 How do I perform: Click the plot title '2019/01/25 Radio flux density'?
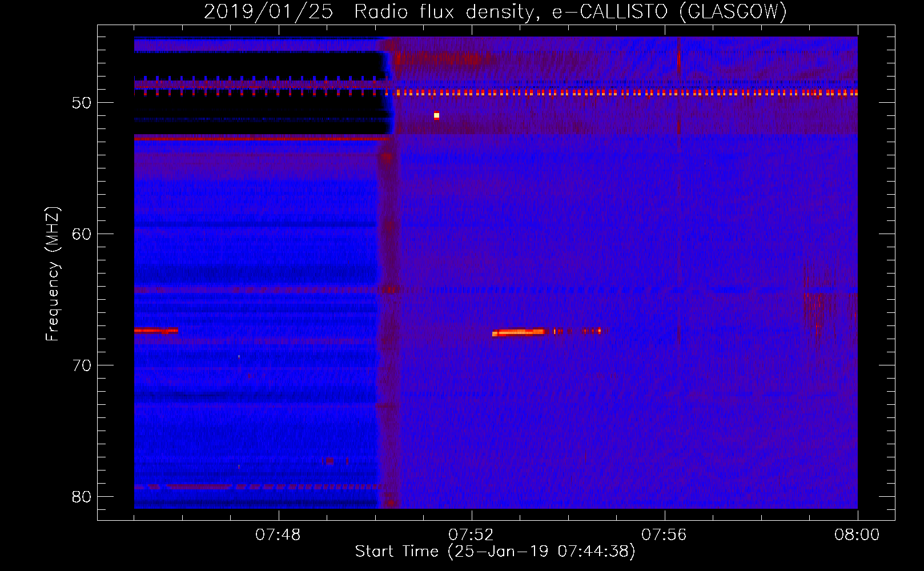pyautogui.click(x=369, y=11)
